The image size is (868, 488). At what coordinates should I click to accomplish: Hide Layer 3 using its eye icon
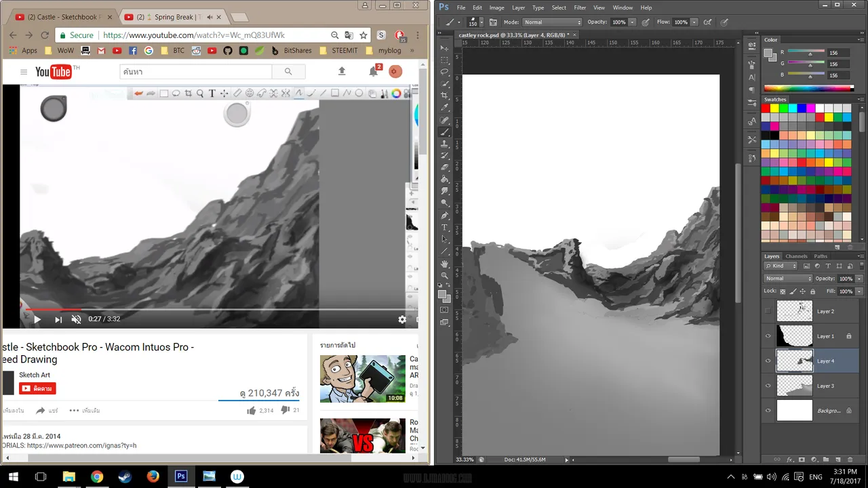(768, 386)
